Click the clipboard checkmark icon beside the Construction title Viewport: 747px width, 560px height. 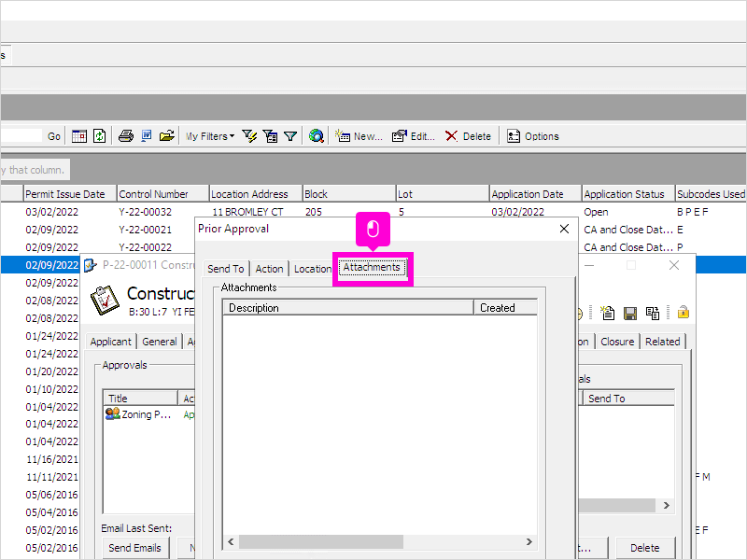point(105,301)
